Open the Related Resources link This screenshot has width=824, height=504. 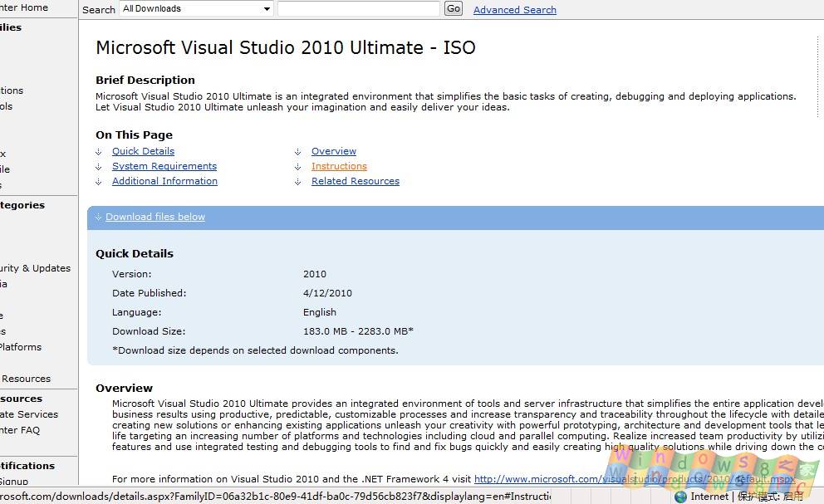point(356,181)
